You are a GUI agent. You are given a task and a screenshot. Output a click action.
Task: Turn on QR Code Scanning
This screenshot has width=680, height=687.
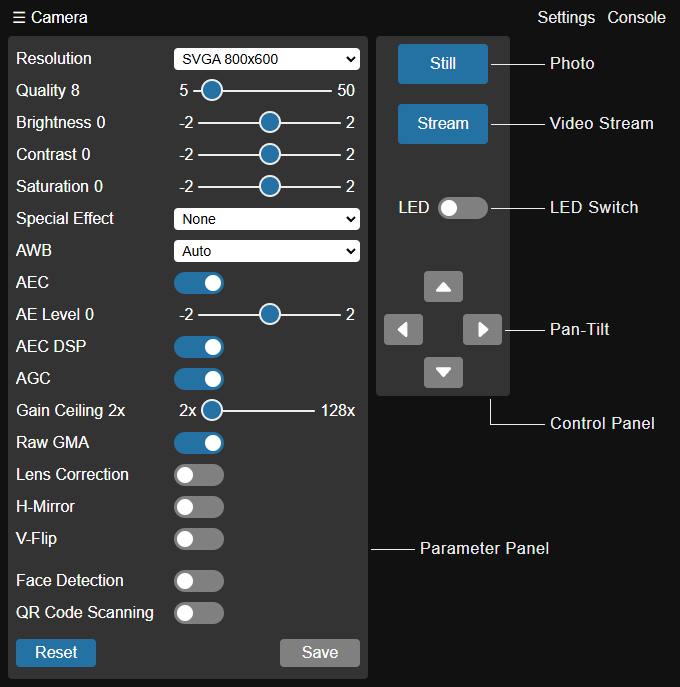(x=199, y=613)
